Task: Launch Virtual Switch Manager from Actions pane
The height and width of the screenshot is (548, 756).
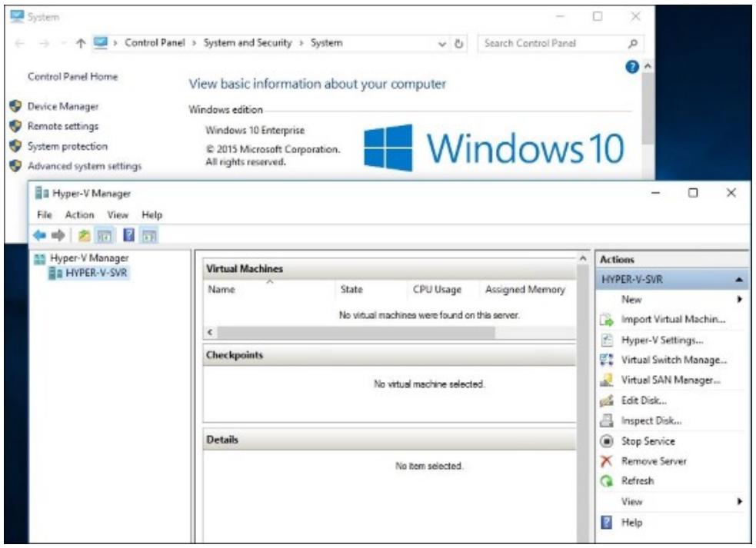Action: [x=673, y=360]
